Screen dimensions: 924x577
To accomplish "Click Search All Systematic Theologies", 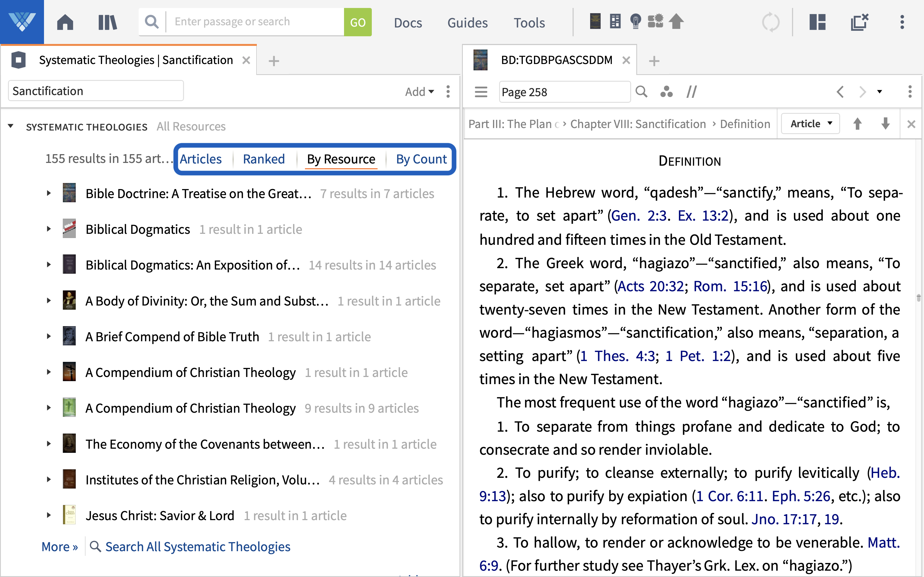I will point(197,547).
